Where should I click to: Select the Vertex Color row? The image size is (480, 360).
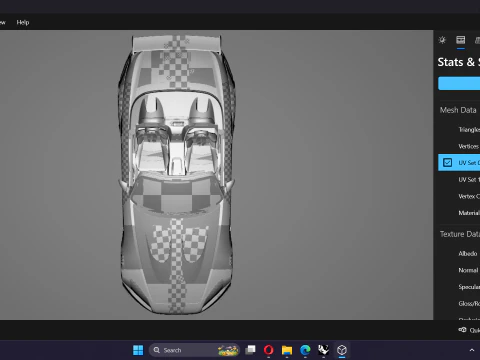click(x=459, y=196)
